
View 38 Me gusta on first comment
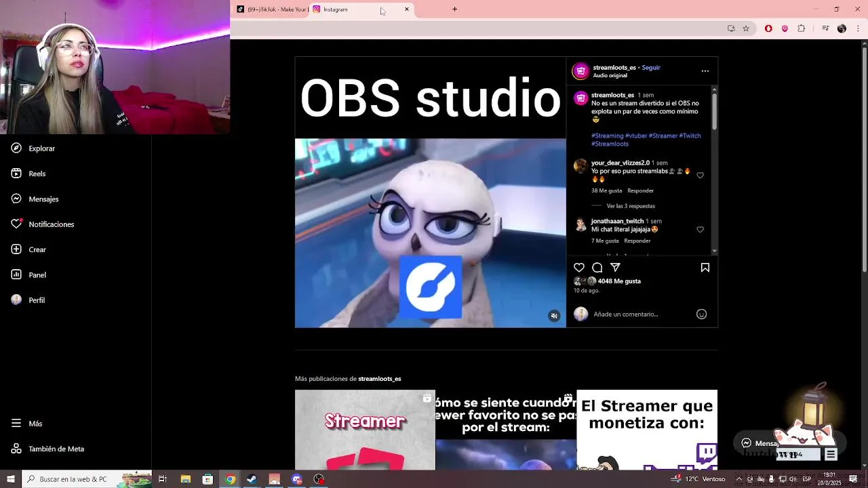coord(606,190)
